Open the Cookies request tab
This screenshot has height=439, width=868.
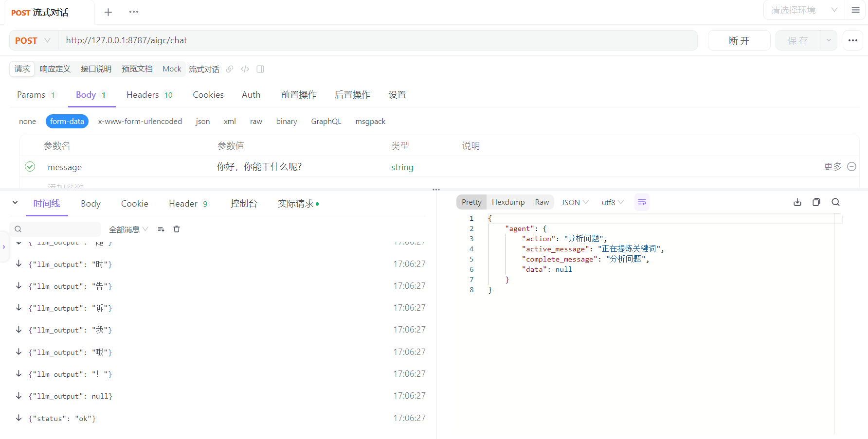tap(208, 95)
